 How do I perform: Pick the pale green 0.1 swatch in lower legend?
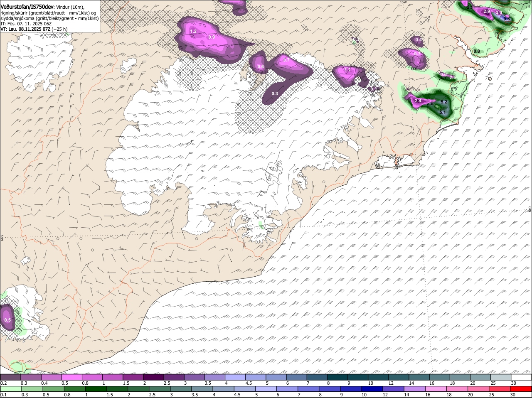pyautogui.click(x=11, y=389)
